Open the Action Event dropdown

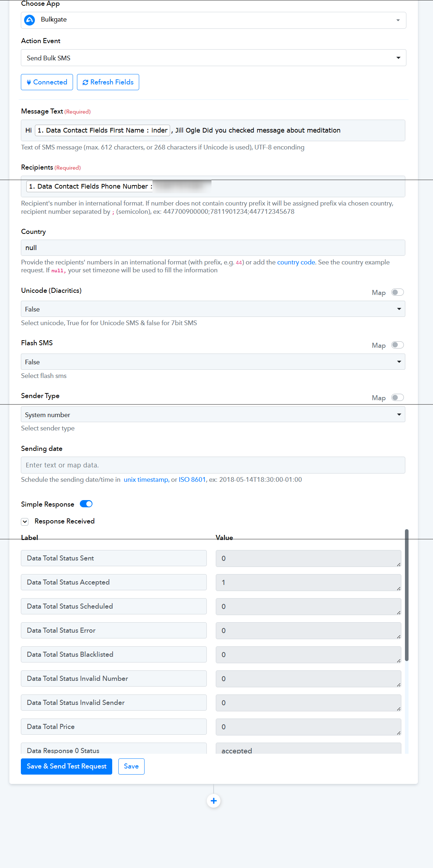point(214,58)
